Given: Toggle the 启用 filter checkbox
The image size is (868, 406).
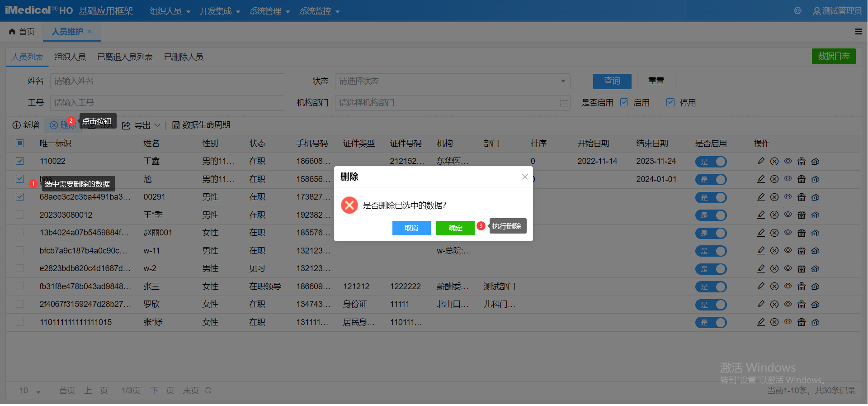Looking at the screenshot, I should (624, 102).
